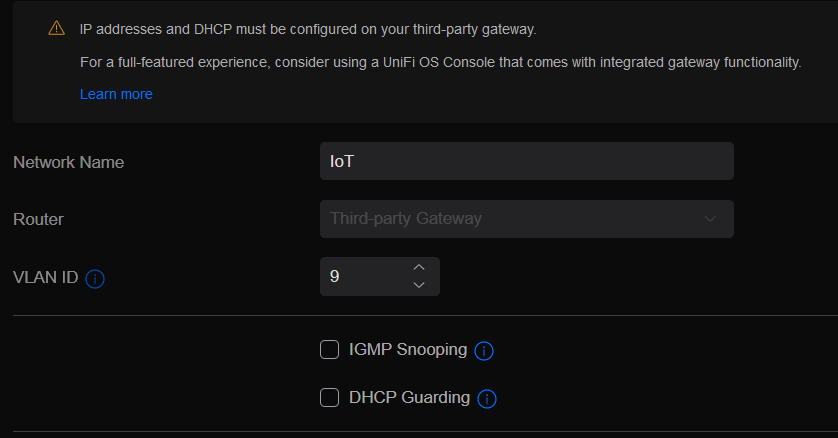Click the third-party gateway warning message
The image size is (838, 438).
(x=320, y=29)
